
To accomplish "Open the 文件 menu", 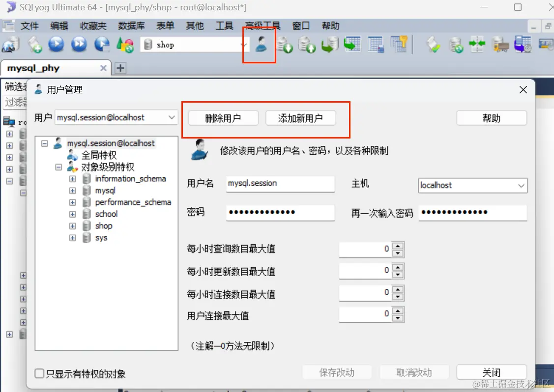I will (29, 26).
